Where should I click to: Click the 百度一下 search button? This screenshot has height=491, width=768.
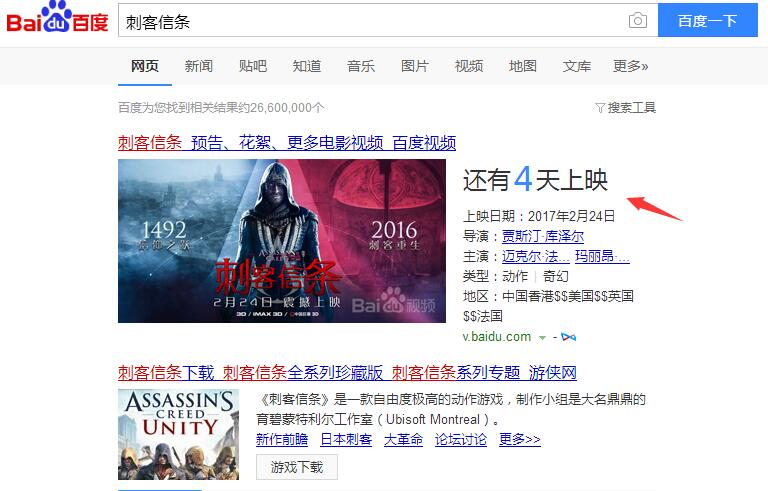tap(707, 21)
